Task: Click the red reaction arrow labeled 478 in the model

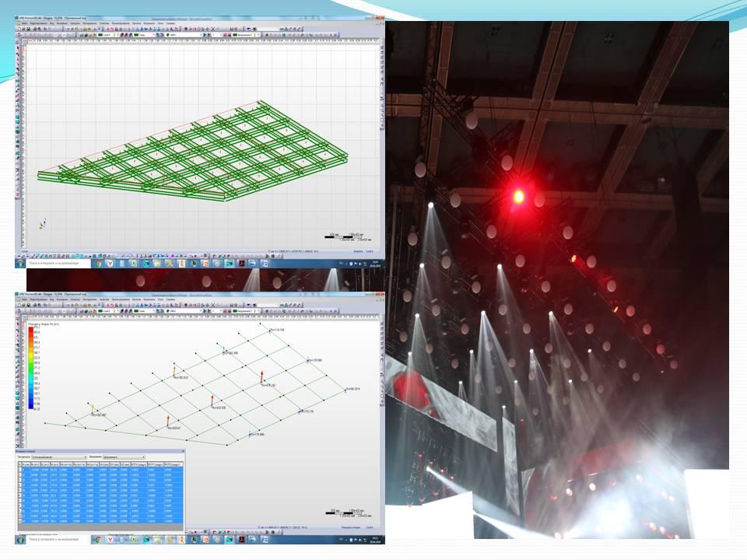Action: pyautogui.click(x=261, y=377)
